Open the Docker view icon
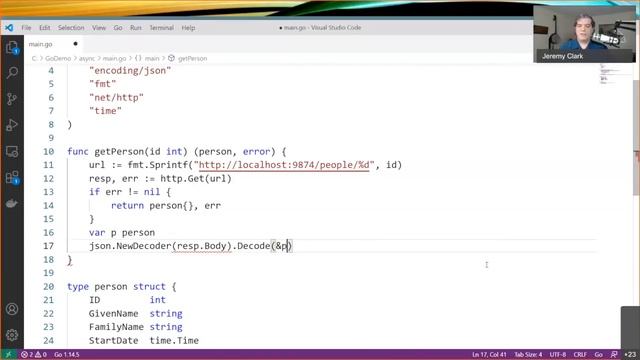Image resolution: width=640 pixels, height=360 pixels. tap(12, 203)
